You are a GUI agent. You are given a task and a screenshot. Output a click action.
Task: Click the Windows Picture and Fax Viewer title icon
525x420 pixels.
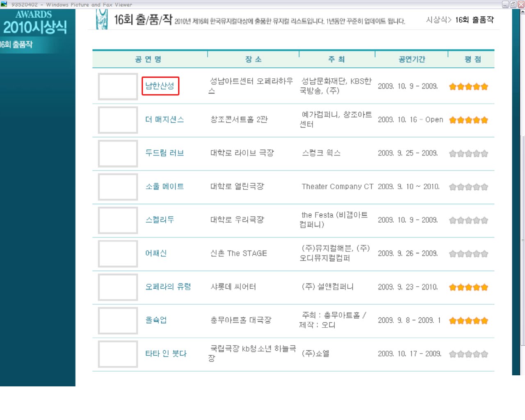[4, 4]
